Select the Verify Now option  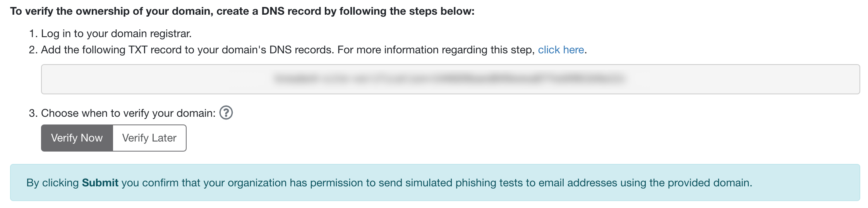pos(77,138)
